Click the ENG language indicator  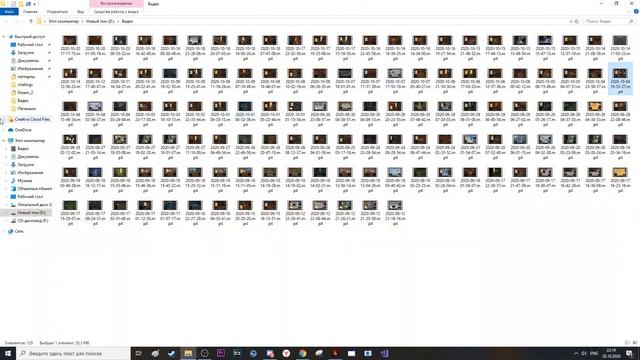[594, 353]
